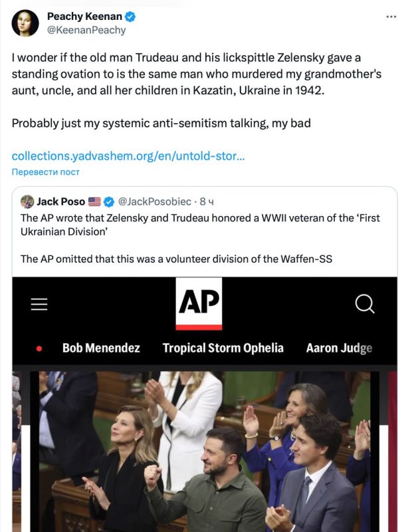This screenshot has width=400, height=532.
Task: Click the AP search magnifier icon
Action: (x=364, y=303)
